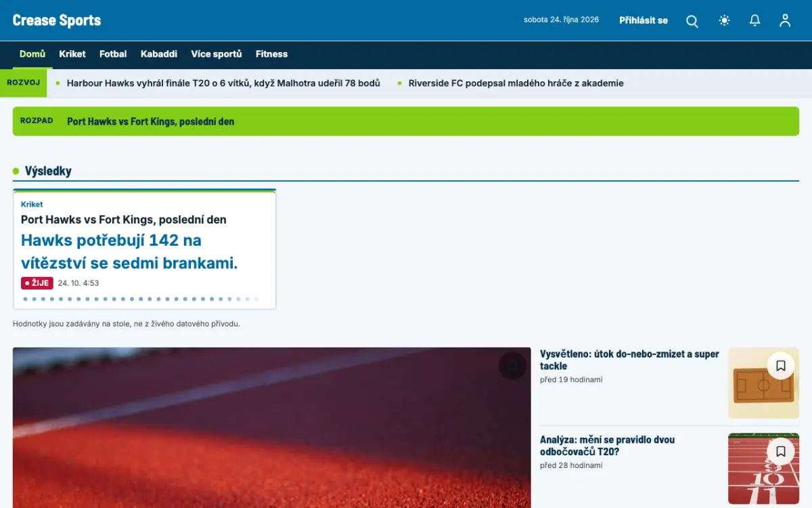Image resolution: width=812 pixels, height=508 pixels.
Task: Open the search magnifier in the header
Action: (x=692, y=21)
